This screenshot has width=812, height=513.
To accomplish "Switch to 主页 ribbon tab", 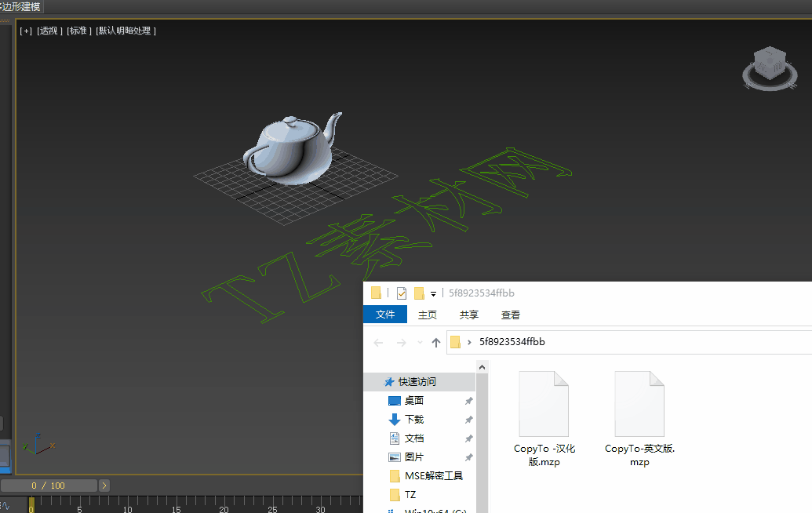I will pos(428,315).
